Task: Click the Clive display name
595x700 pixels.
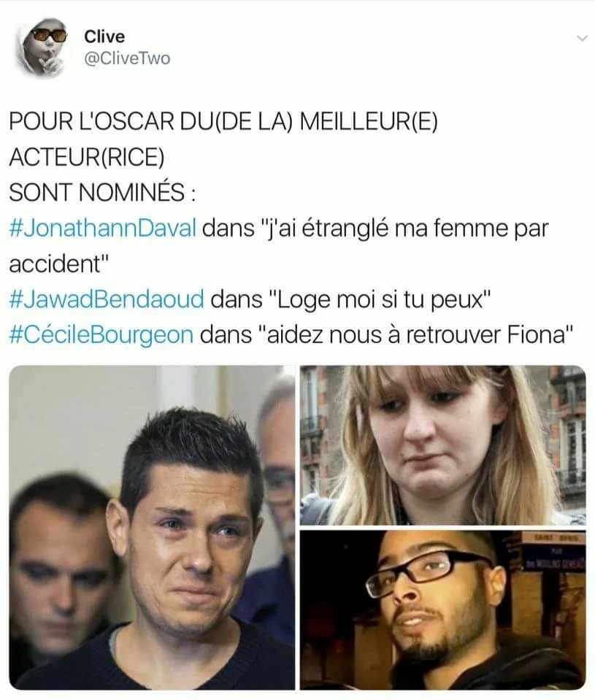Action: 104,36
